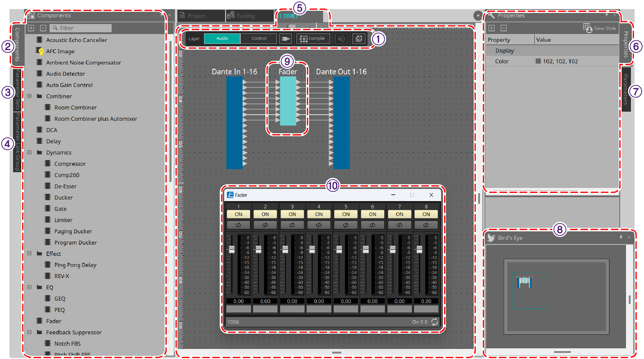This screenshot has width=644, height=359.
Task: Open the Parameter Sets side tab
Action: (17, 90)
